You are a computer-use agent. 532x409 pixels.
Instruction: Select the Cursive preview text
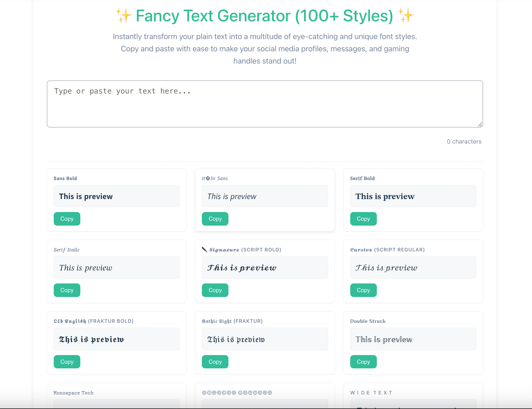coord(386,268)
